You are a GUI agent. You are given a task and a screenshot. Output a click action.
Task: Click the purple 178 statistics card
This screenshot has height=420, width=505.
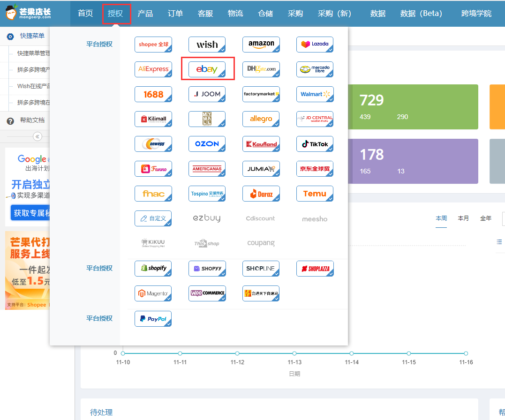[413, 161]
